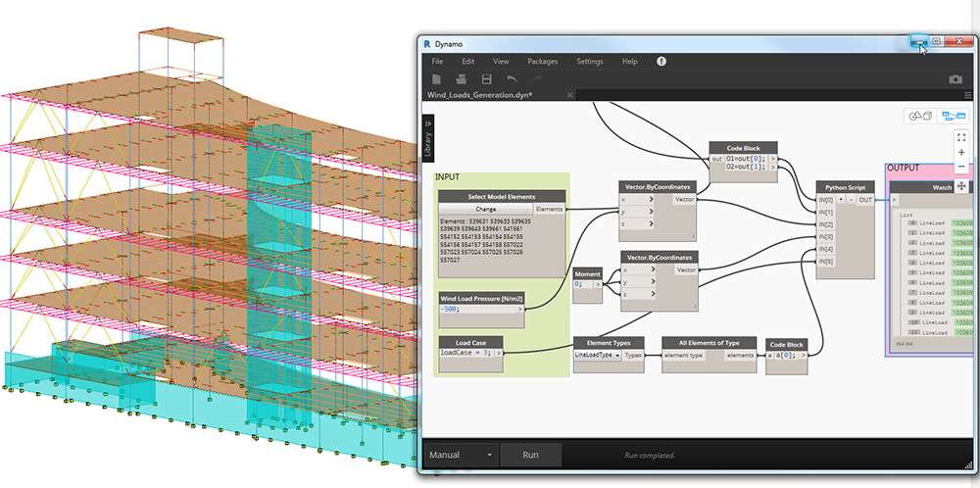Viewport: 980px width, 488px height.
Task: Zoom in with the plus button
Action: (x=961, y=153)
